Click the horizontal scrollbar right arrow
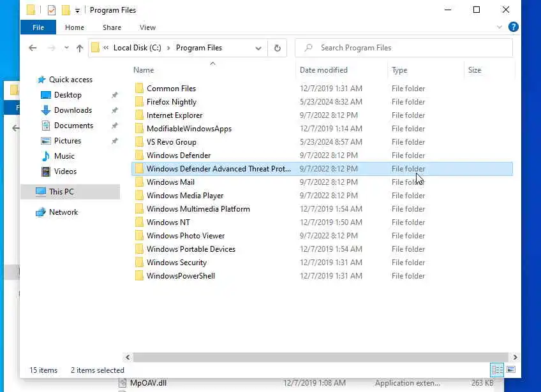The width and height of the screenshot is (541, 392). pos(515,357)
